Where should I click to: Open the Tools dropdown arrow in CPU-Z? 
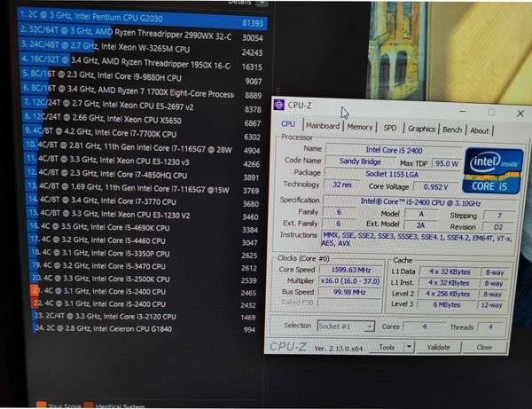(x=409, y=347)
